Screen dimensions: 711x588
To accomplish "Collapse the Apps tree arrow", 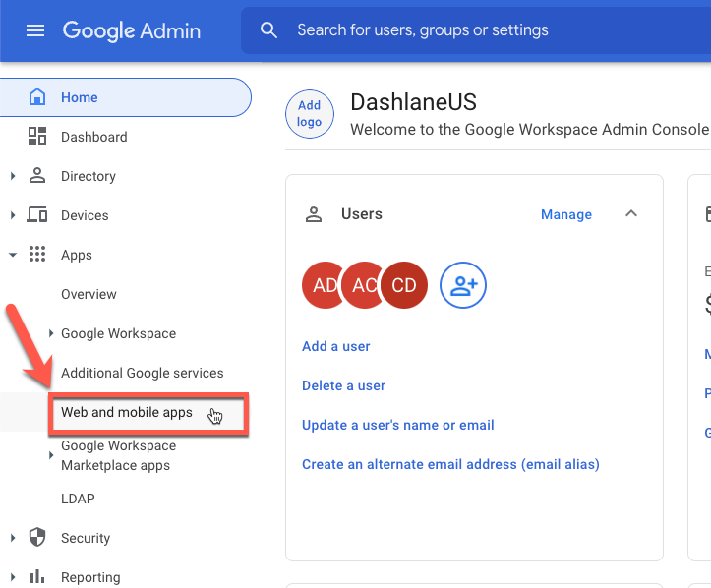I will [13, 255].
